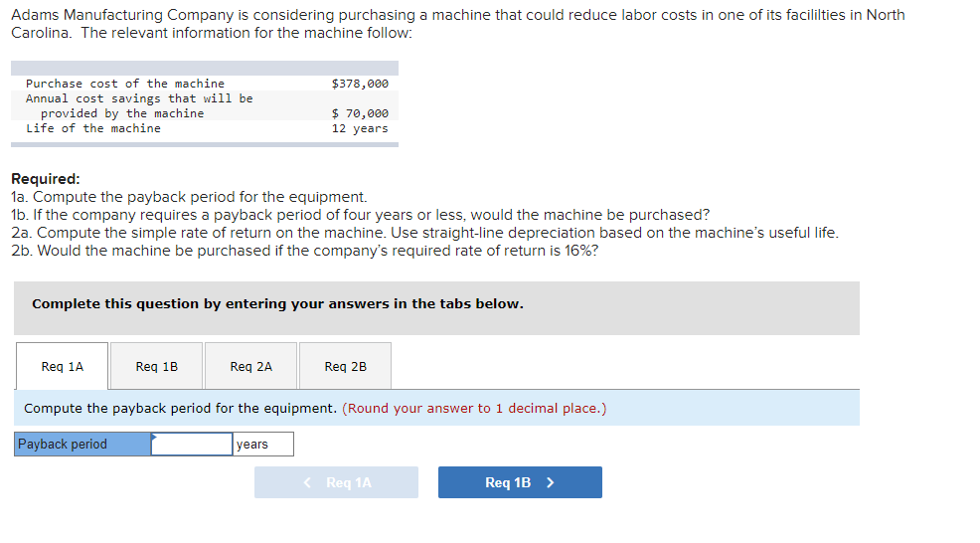Viewport: 980px width, 543px height.
Task: Click the years unit cell
Action: pyautogui.click(x=263, y=445)
